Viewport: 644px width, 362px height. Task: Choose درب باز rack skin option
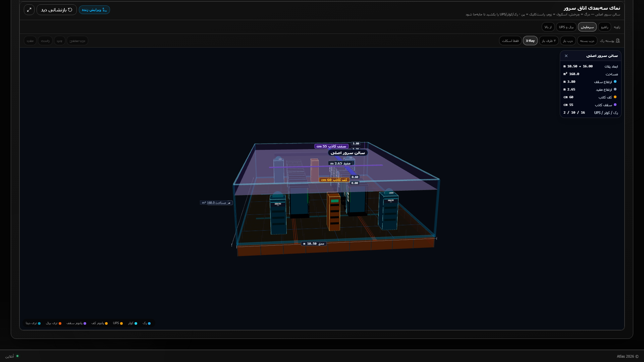point(568,41)
